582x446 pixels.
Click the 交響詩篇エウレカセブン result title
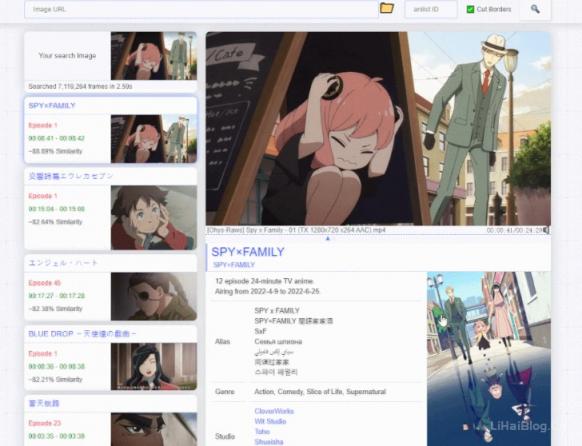[71, 176]
